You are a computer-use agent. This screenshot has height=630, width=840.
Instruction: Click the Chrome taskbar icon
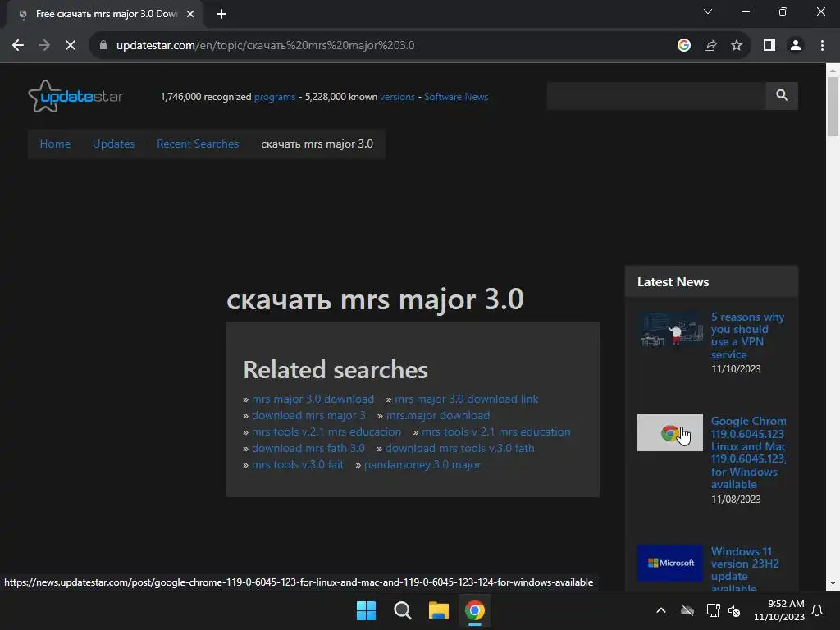[475, 610]
